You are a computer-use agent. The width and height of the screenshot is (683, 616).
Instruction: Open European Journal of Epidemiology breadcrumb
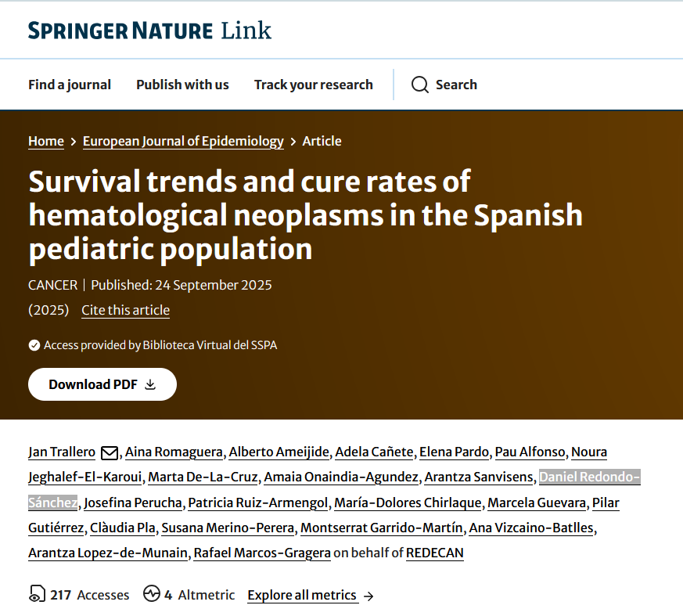[x=183, y=141]
